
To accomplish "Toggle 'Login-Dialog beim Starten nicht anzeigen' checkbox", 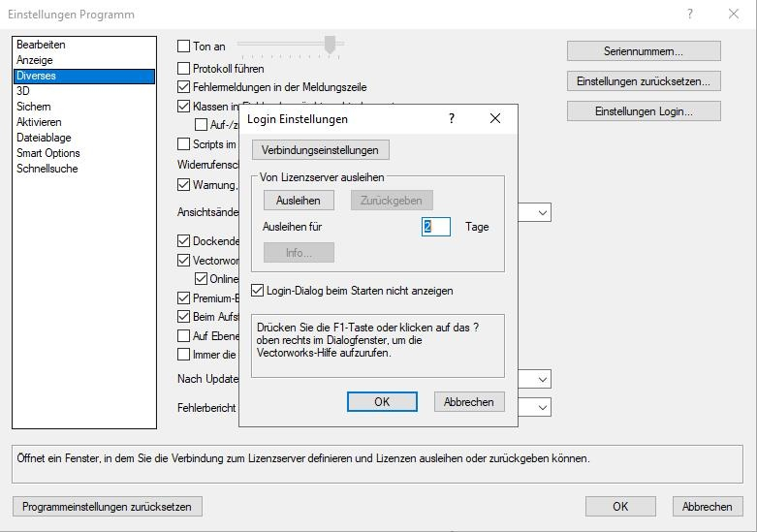I will tap(258, 291).
